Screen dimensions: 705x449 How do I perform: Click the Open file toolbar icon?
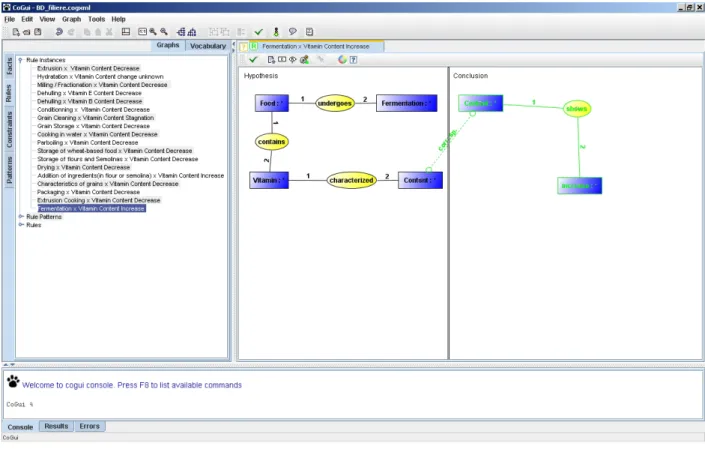pyautogui.click(x=27, y=32)
